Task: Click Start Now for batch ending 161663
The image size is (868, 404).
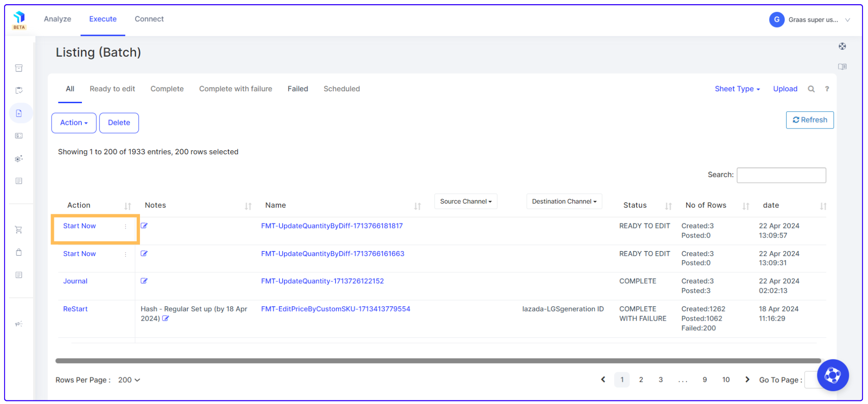Action: (x=79, y=253)
